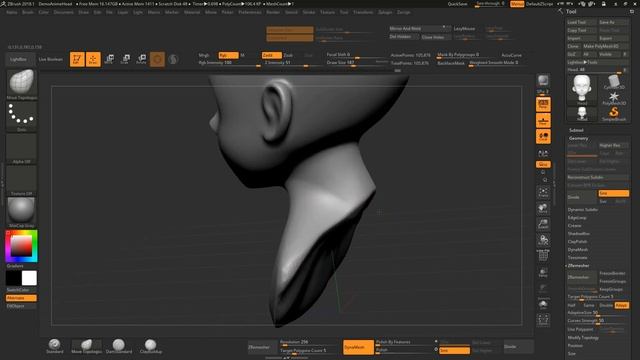Open the Texture Off selector
The width and height of the screenshot is (640, 360).
pos(22,180)
